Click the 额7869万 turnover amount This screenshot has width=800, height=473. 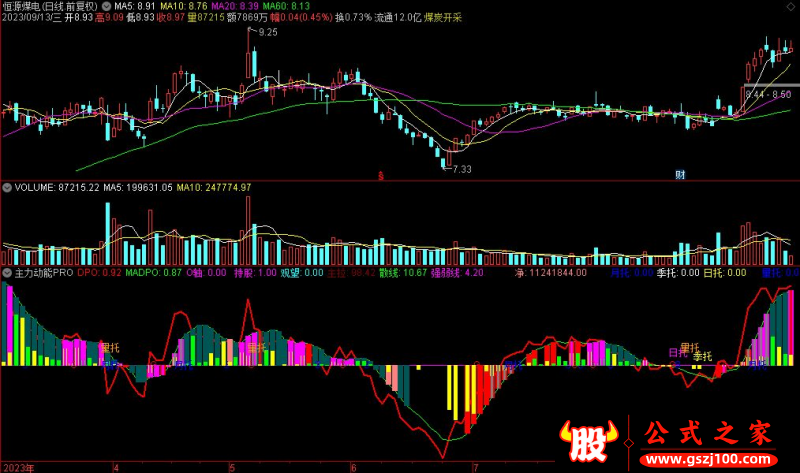coord(247,17)
